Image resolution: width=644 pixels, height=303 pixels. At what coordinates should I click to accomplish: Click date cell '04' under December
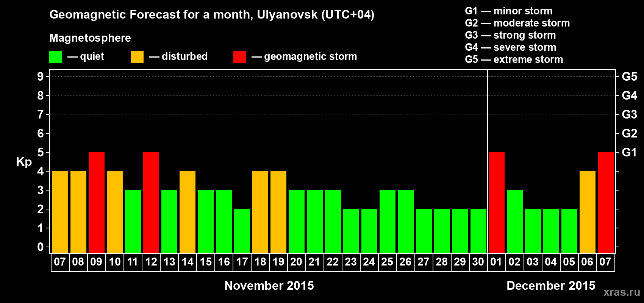click(551, 262)
